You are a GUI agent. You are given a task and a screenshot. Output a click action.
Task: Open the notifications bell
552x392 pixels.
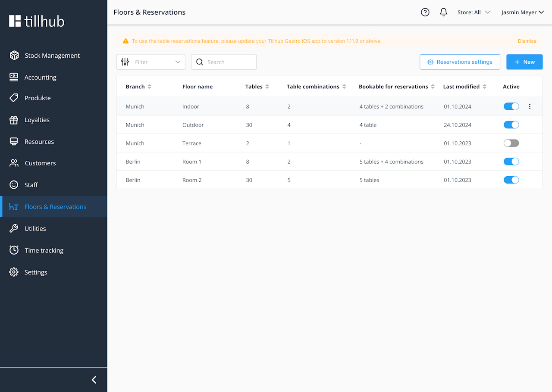pos(443,12)
